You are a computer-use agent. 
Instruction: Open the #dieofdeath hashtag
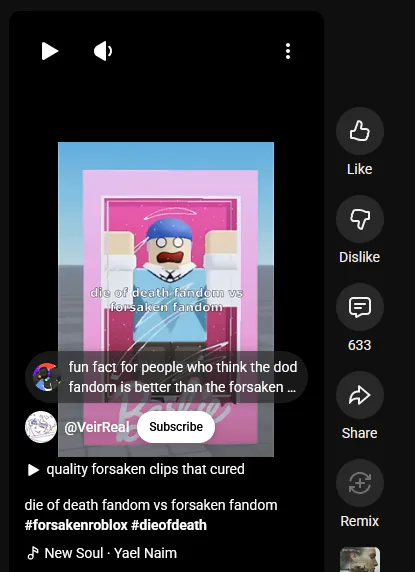pyautogui.click(x=169, y=525)
